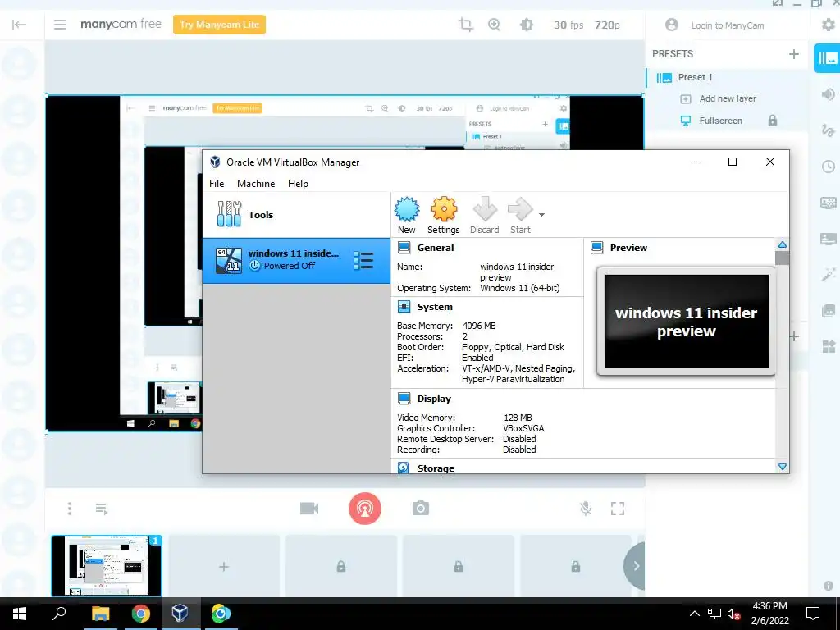
Task: Open Google Chrome from taskbar
Action: point(141,614)
